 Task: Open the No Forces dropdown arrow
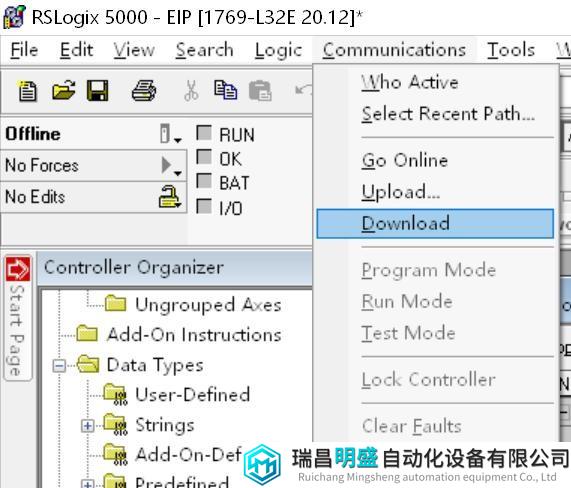(x=178, y=173)
